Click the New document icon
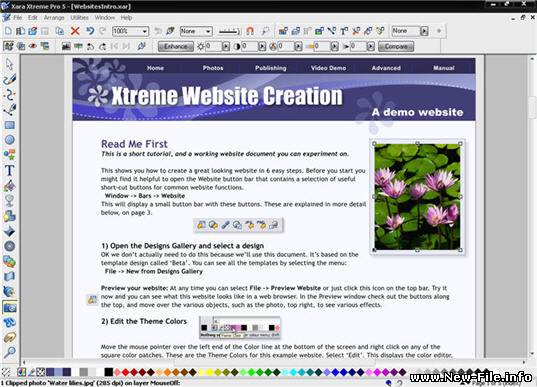 pyautogui.click(x=8, y=31)
